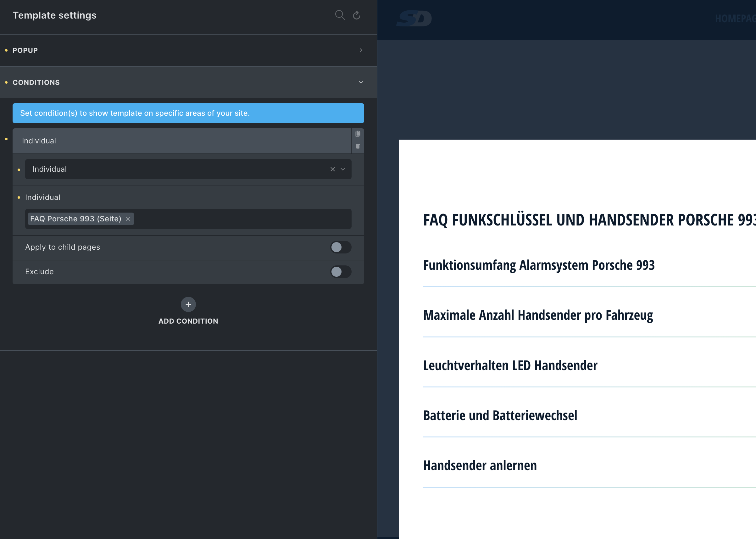This screenshot has height=539, width=756.
Task: Expand the POPUP section
Action: 188,50
